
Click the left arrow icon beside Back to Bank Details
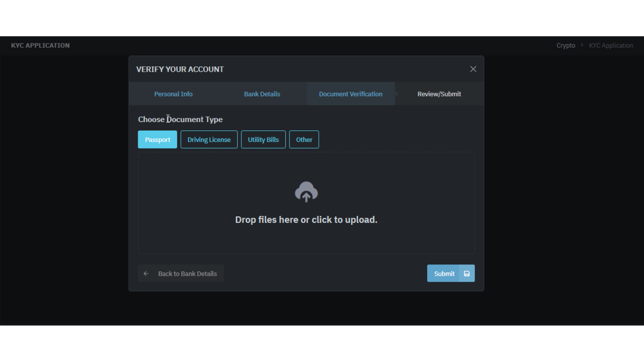point(146,274)
